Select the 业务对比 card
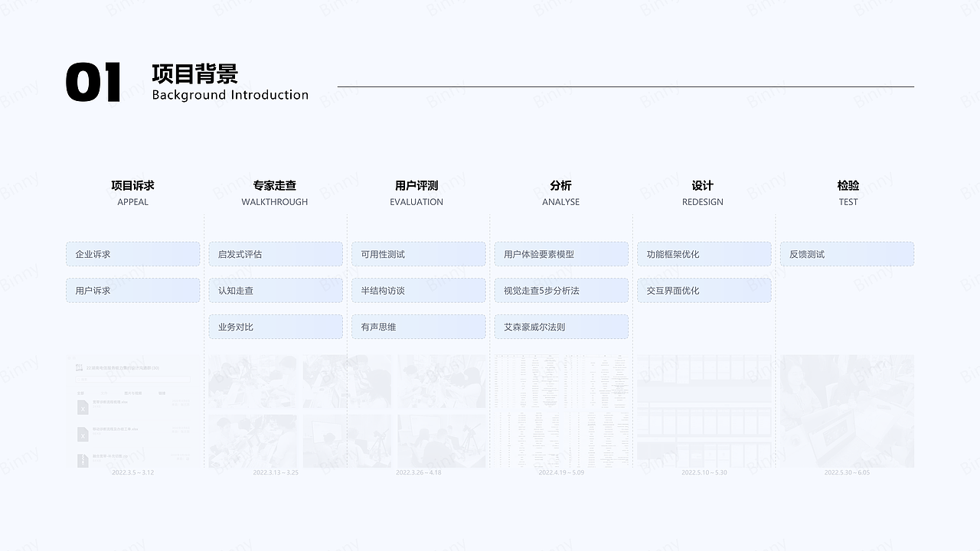980x551 pixels. [275, 326]
